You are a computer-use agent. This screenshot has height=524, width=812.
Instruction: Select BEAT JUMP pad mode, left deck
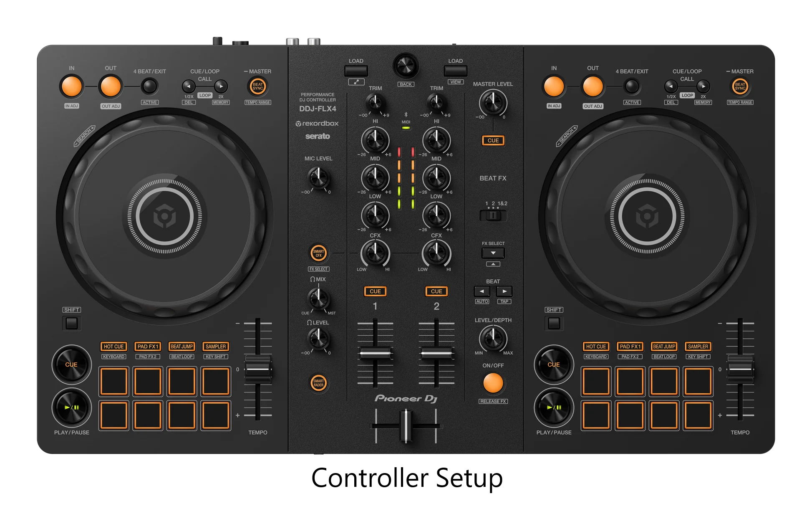click(182, 347)
